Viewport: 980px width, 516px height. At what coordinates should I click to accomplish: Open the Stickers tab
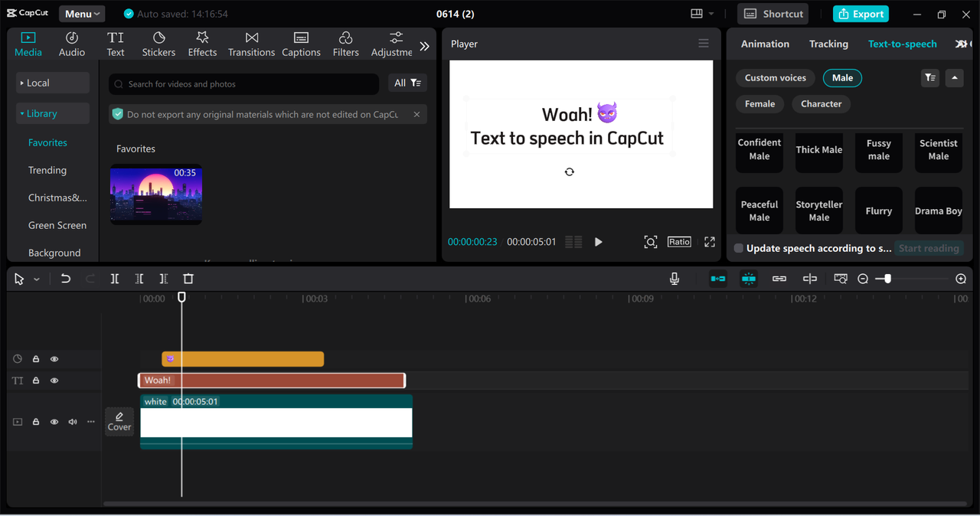pos(158,44)
